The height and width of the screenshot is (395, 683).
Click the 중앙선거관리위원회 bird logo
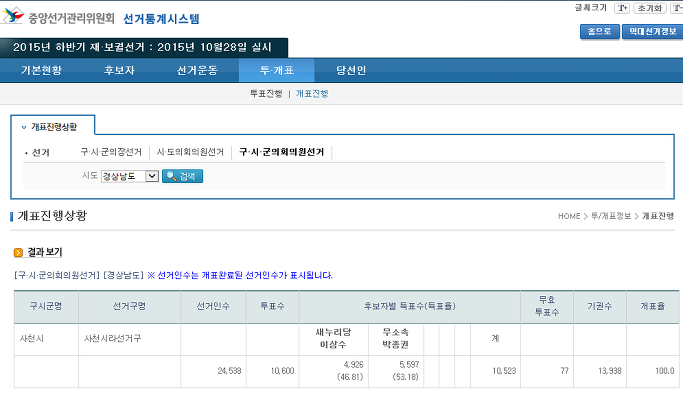(x=13, y=16)
